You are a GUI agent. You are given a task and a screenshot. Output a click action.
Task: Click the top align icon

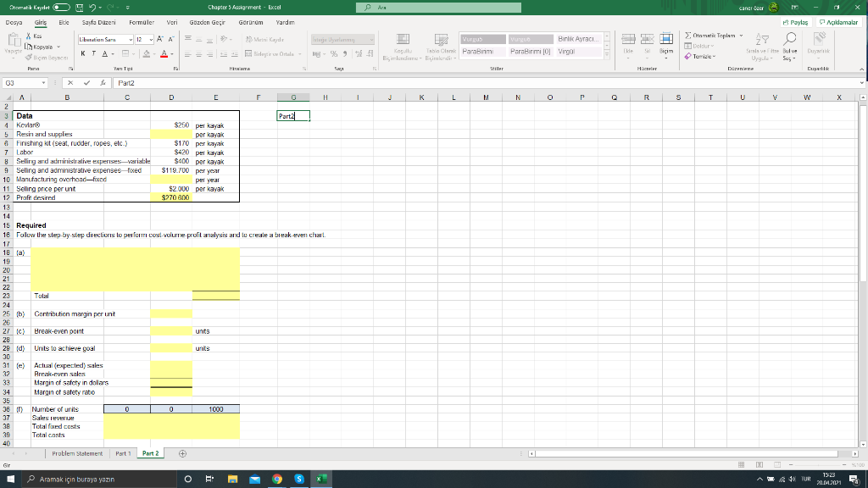coord(188,39)
